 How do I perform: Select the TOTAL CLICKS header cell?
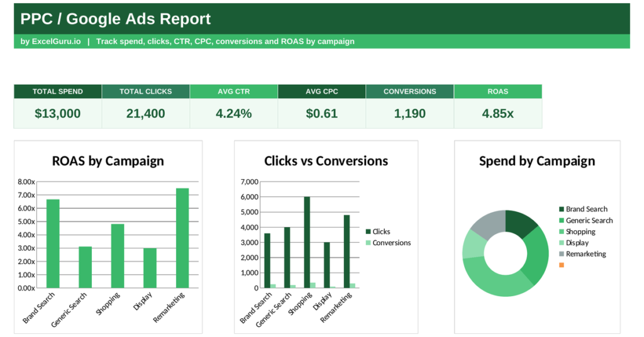point(146,92)
